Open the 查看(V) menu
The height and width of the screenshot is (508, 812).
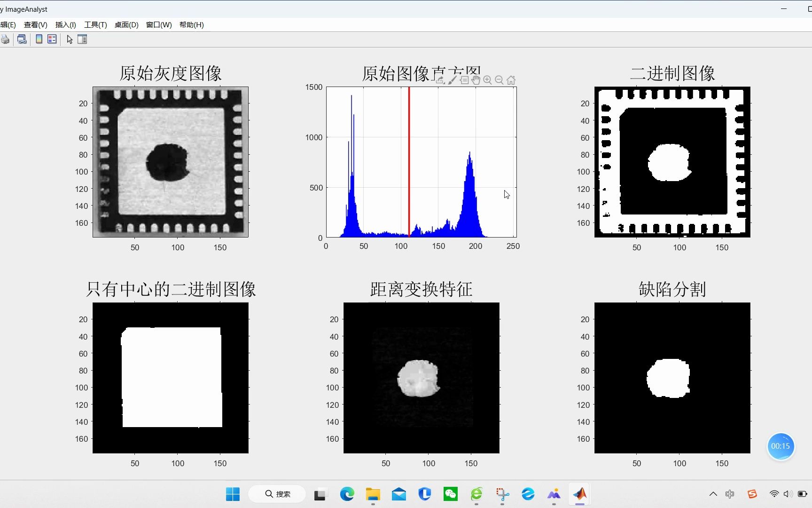click(x=36, y=25)
